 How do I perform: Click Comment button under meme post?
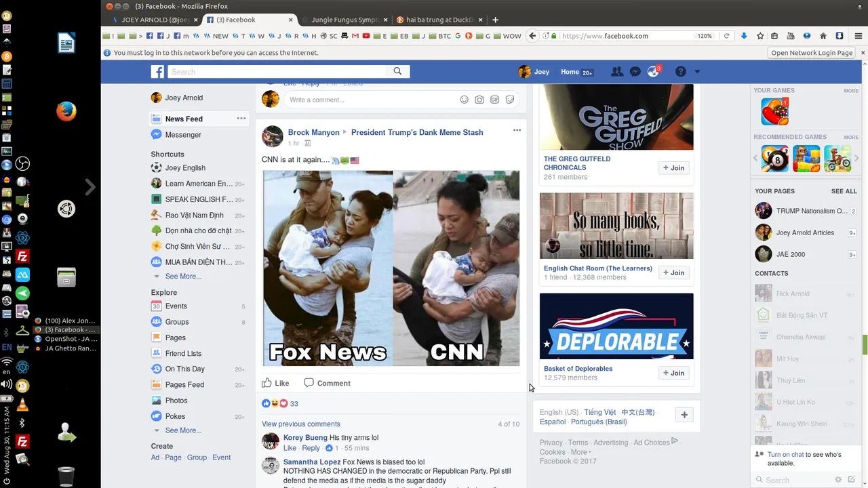pyautogui.click(x=327, y=383)
